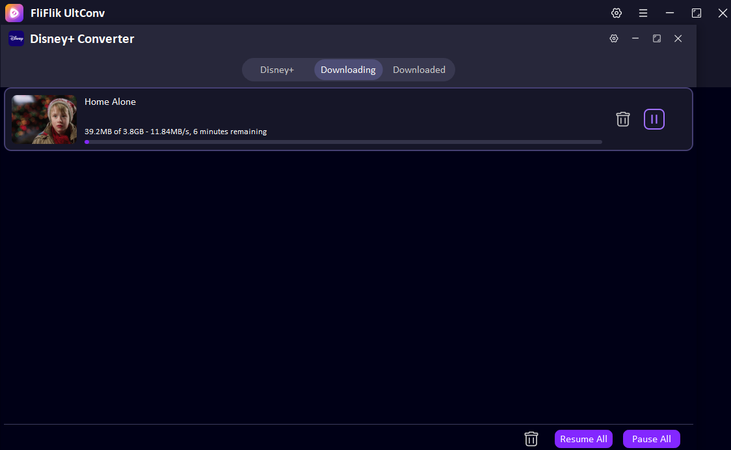731x450 pixels.
Task: Delete the Home Alone download
Action: click(x=623, y=119)
